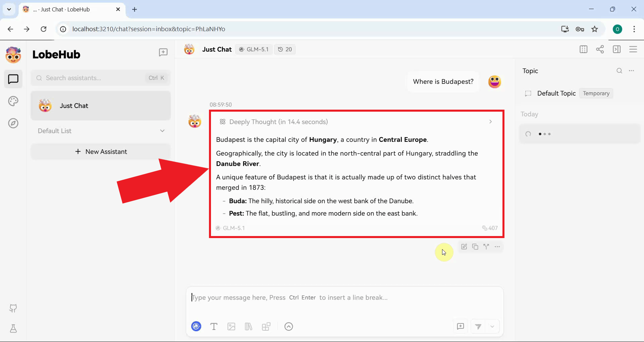Click the GLM-5.1 model tag in header
The height and width of the screenshot is (342, 644).
[x=254, y=49]
